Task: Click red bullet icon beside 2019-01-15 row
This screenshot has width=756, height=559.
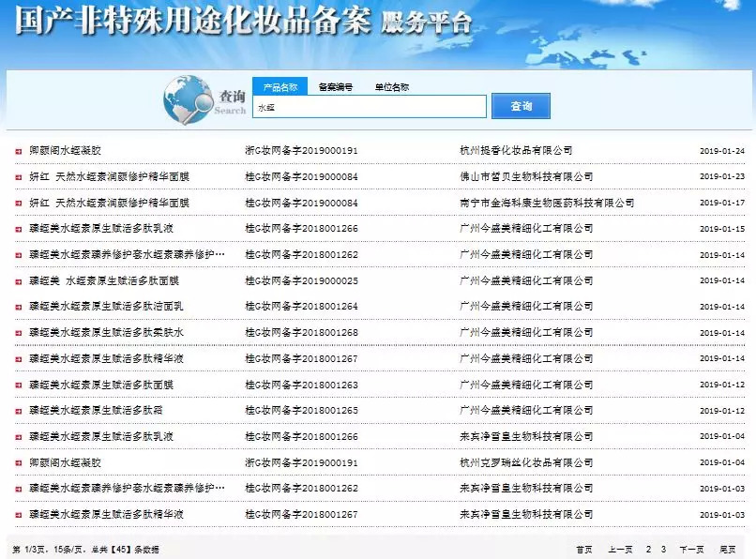Action: tap(19, 229)
